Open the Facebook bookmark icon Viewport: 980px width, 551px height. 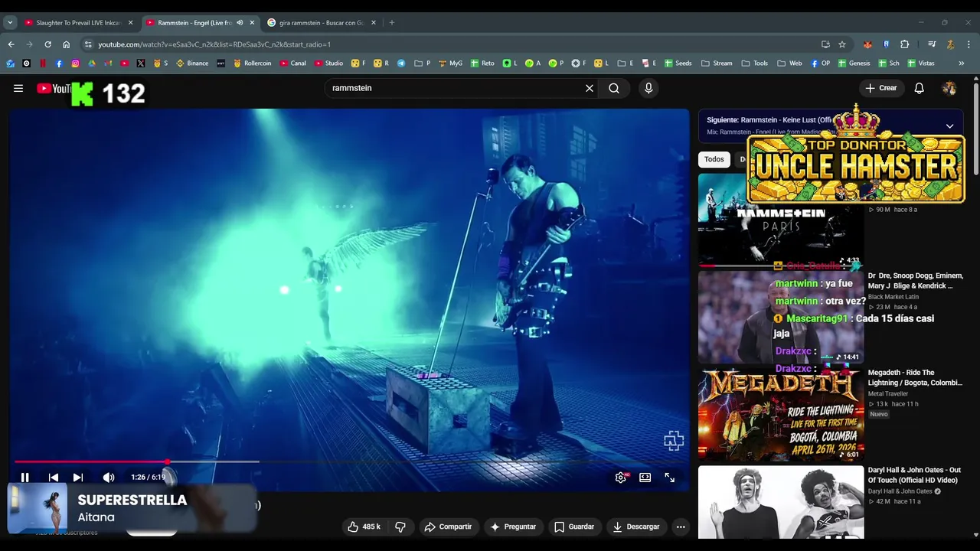[59, 64]
